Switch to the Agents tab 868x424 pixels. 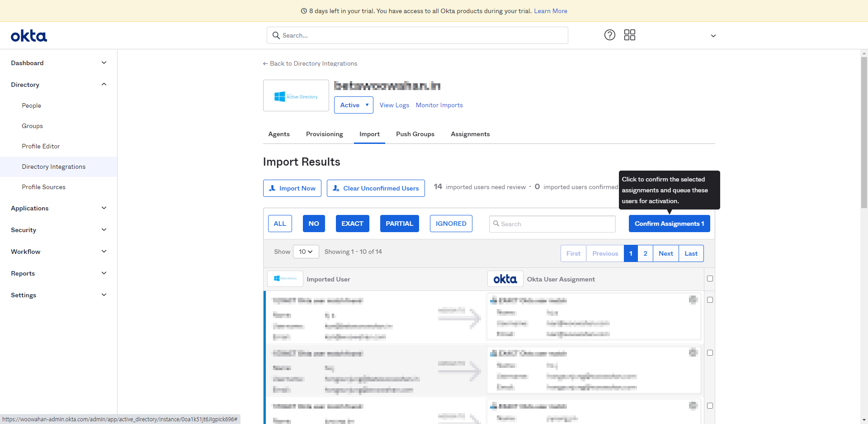point(279,134)
